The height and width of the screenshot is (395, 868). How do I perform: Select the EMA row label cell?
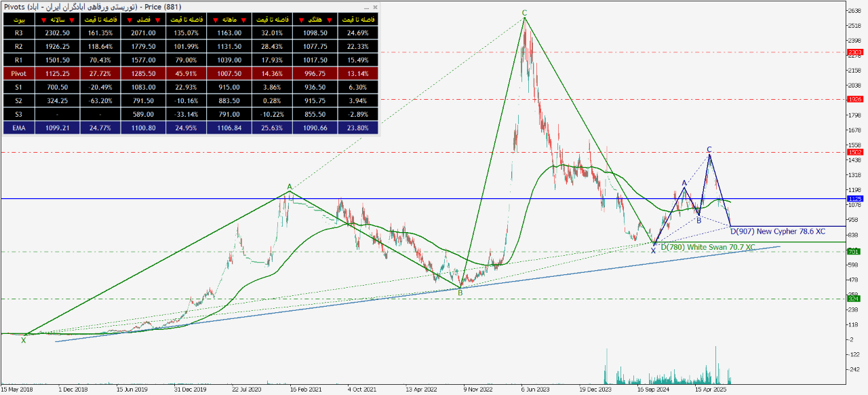tap(18, 128)
